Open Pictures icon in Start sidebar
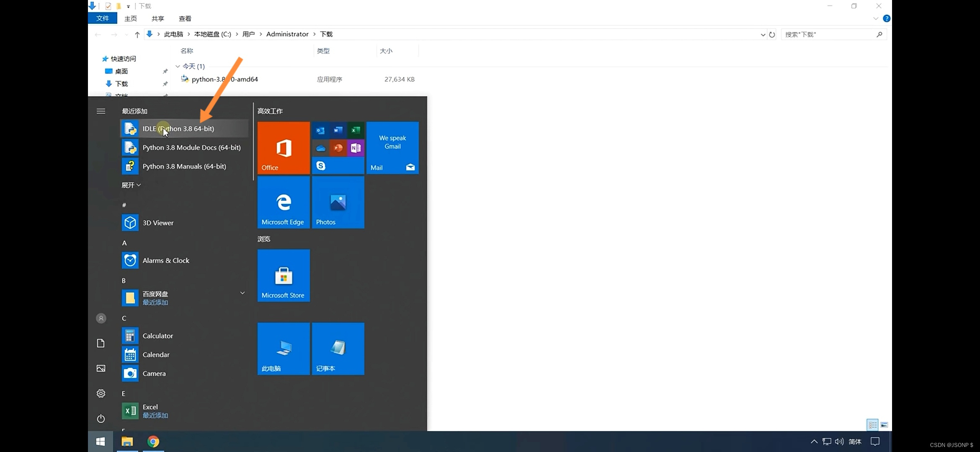980x452 pixels. (101, 368)
